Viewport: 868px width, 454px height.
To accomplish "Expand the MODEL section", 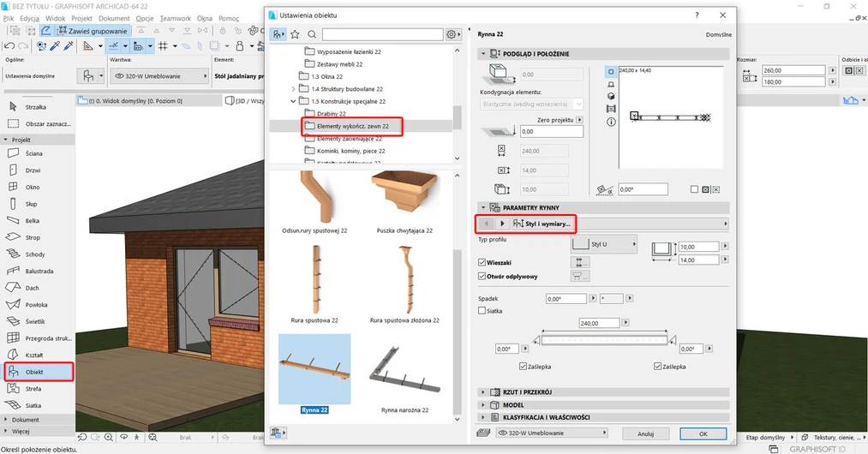I will (483, 404).
